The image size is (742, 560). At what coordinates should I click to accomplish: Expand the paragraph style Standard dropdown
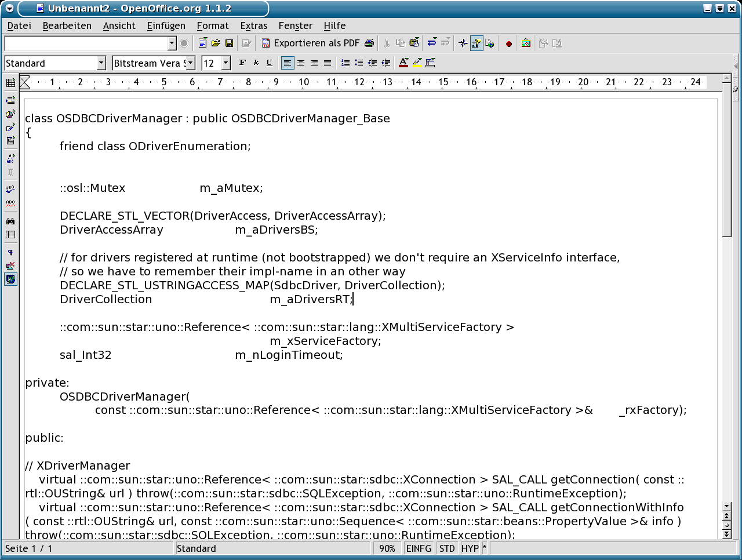[x=101, y=63]
